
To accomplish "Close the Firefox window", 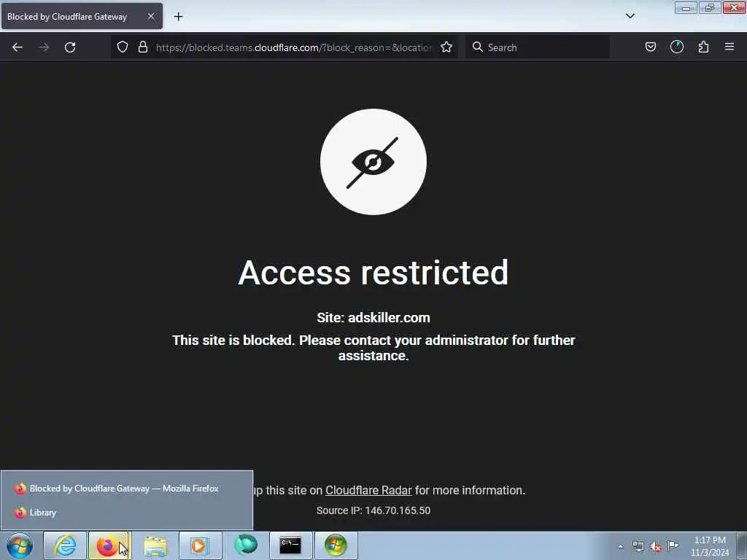I will 734,7.
